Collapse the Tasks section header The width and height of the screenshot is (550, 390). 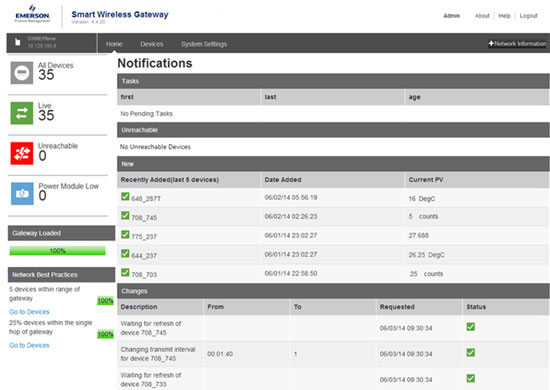point(333,81)
